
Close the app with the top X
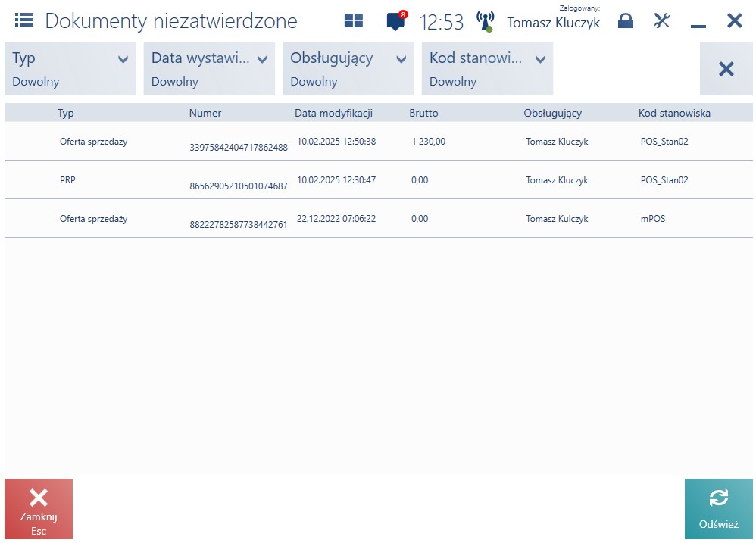(734, 20)
